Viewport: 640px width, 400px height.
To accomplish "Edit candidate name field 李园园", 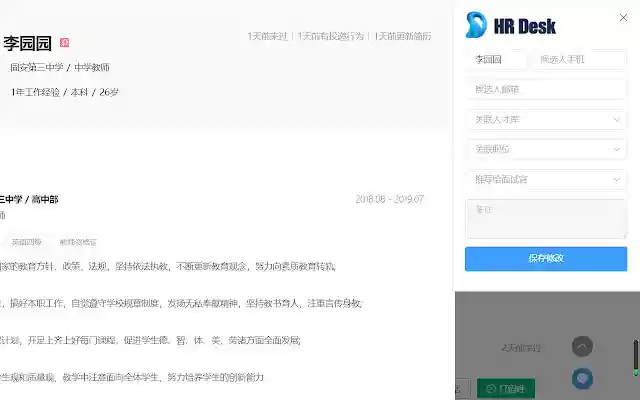I will 496,60.
